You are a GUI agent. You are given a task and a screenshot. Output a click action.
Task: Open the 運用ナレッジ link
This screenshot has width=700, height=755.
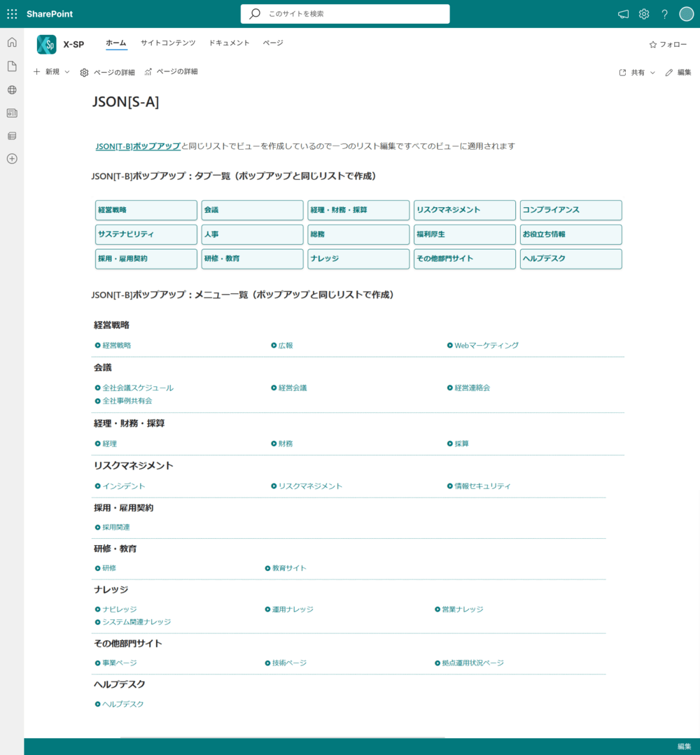(293, 609)
